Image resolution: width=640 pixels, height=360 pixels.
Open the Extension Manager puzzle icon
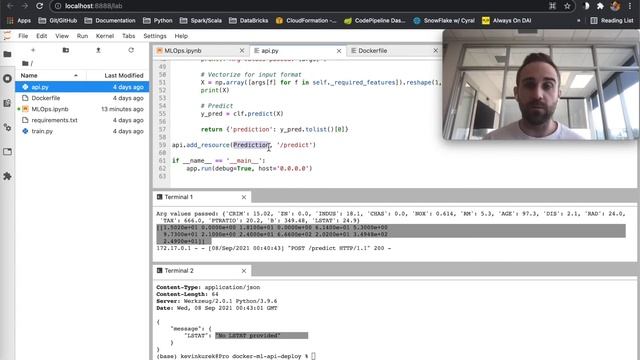click(x=7, y=176)
